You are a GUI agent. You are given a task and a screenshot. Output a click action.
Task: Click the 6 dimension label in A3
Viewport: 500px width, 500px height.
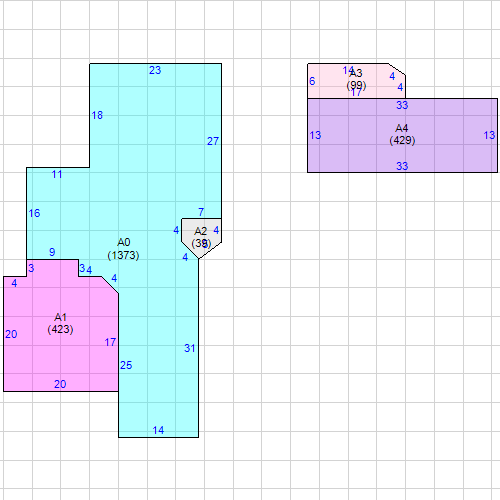coord(312,81)
